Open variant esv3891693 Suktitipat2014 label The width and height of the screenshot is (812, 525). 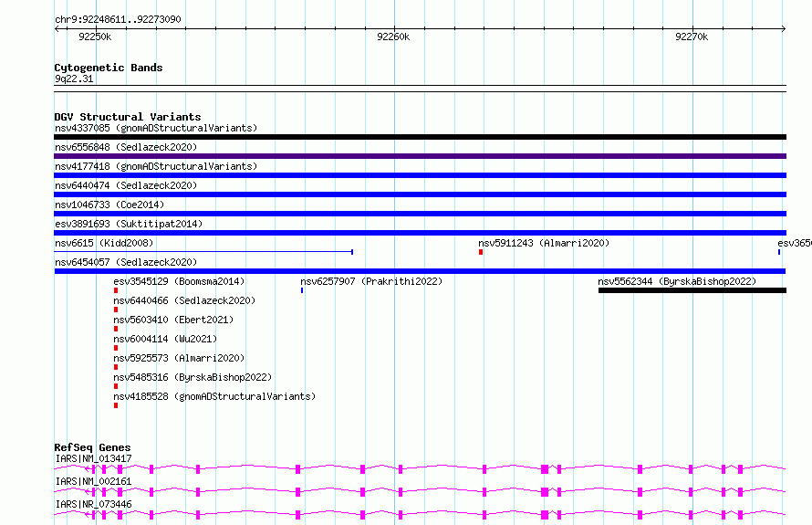tap(129, 224)
